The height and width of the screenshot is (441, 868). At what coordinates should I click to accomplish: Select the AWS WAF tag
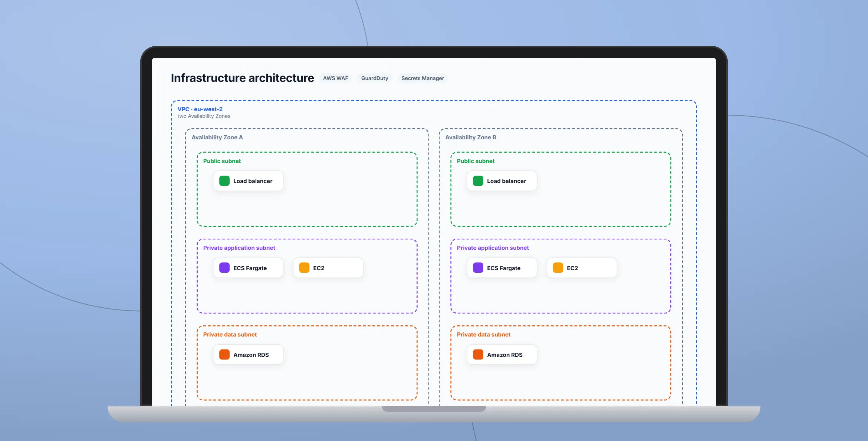coord(335,78)
